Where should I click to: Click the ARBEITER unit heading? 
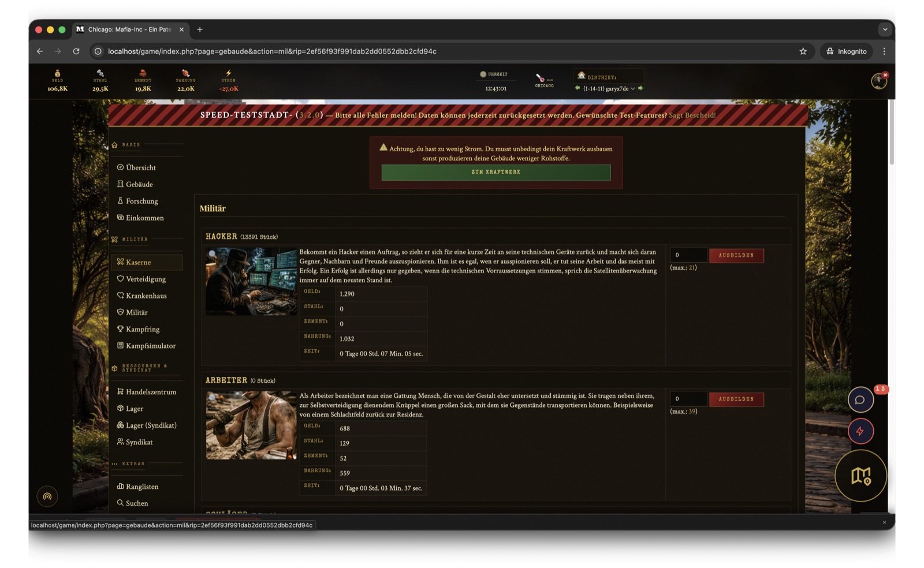226,380
